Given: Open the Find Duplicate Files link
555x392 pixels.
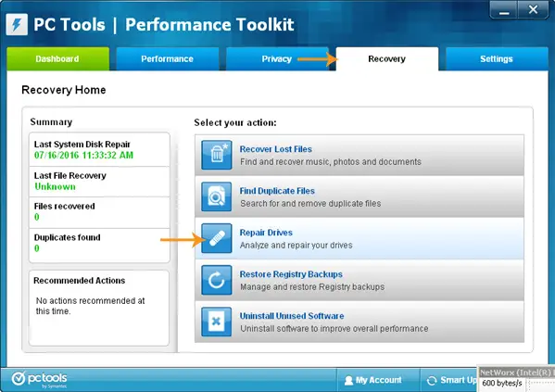Looking at the screenshot, I should [277, 191].
